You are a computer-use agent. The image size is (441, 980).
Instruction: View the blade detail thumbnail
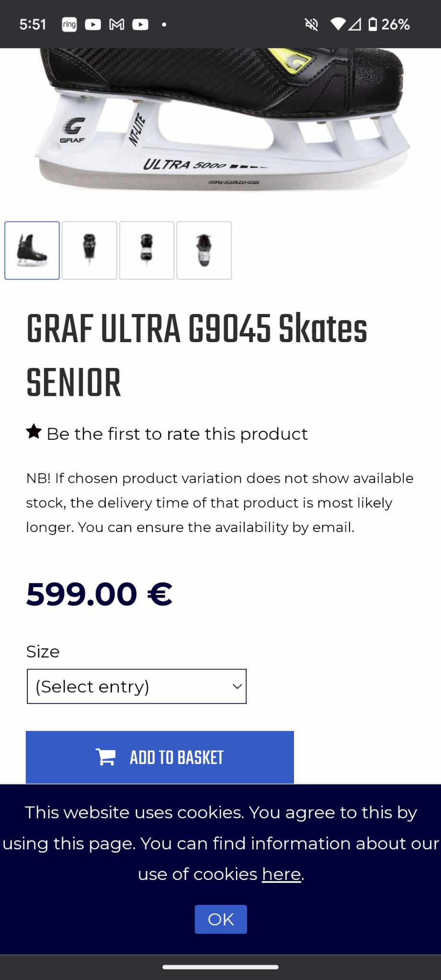click(89, 250)
